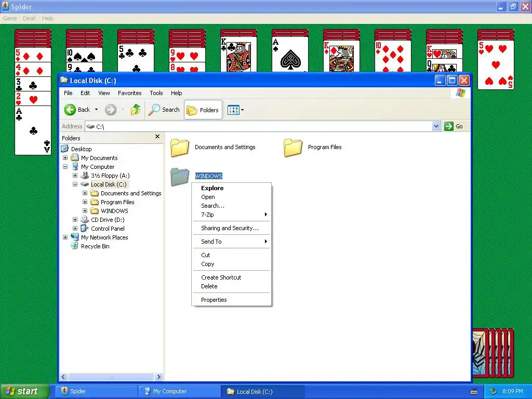The image size is (532, 399).
Task: Choose Open from context menu
Action: point(232,197)
